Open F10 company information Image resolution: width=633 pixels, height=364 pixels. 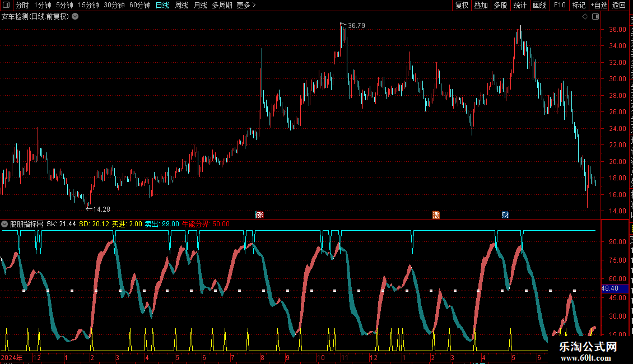[x=560, y=5]
